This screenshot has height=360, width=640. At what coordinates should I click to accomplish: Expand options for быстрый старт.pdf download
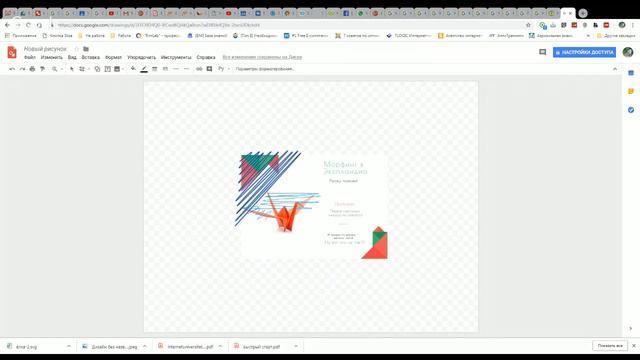click(296, 347)
